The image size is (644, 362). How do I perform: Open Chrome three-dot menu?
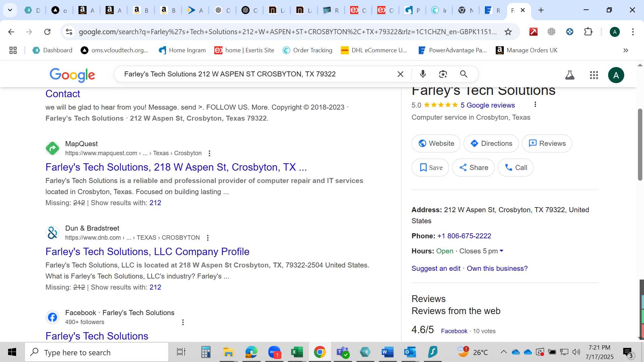click(633, 32)
